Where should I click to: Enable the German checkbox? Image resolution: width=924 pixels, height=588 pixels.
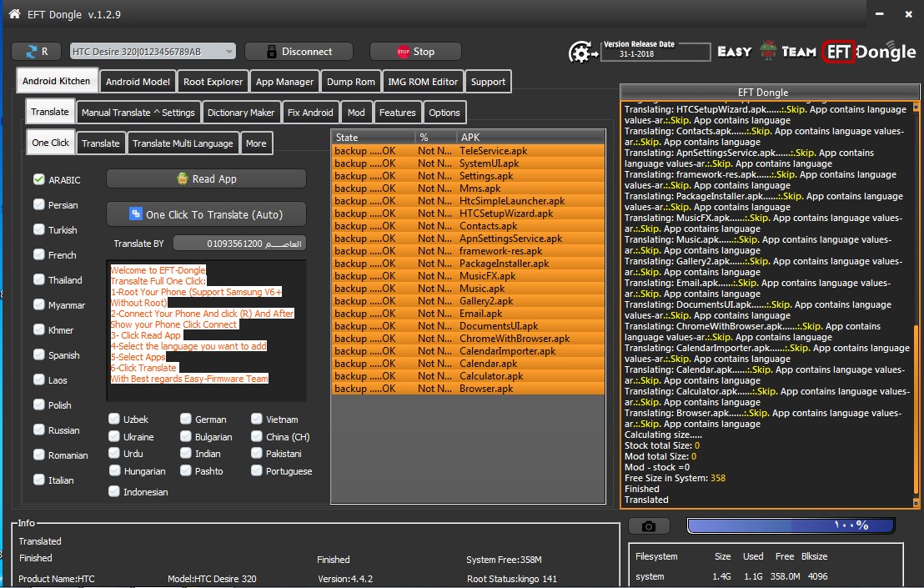[x=186, y=419]
